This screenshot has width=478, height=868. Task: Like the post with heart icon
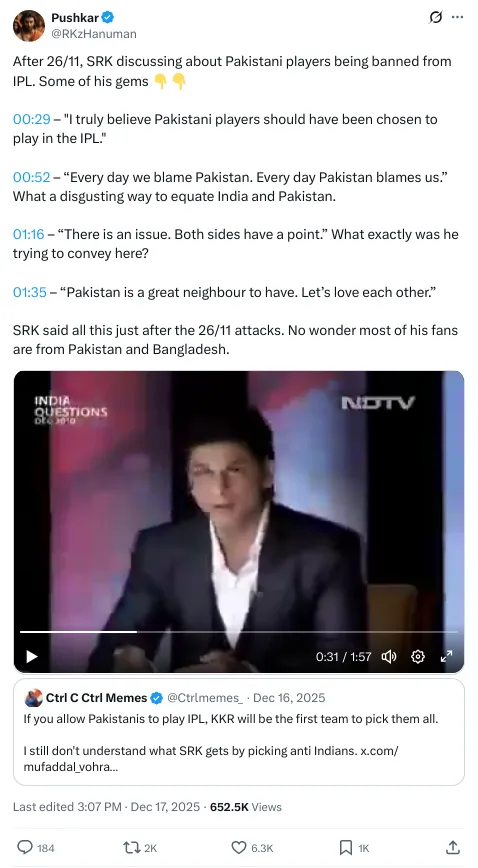[x=251, y=848]
